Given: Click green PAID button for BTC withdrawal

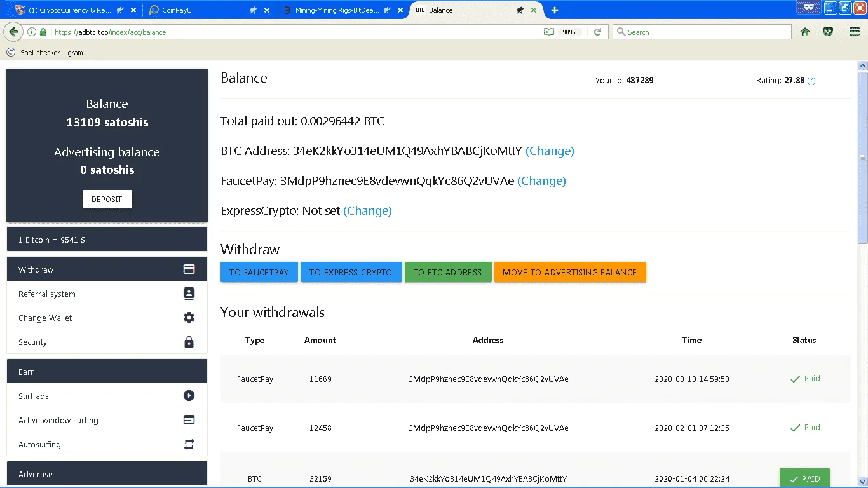Looking at the screenshot, I should [804, 478].
